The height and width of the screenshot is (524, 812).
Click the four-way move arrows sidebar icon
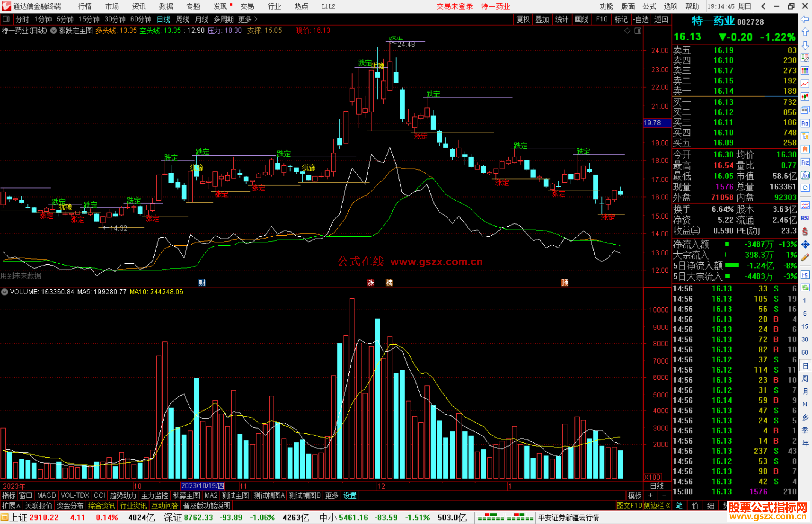pos(805,245)
